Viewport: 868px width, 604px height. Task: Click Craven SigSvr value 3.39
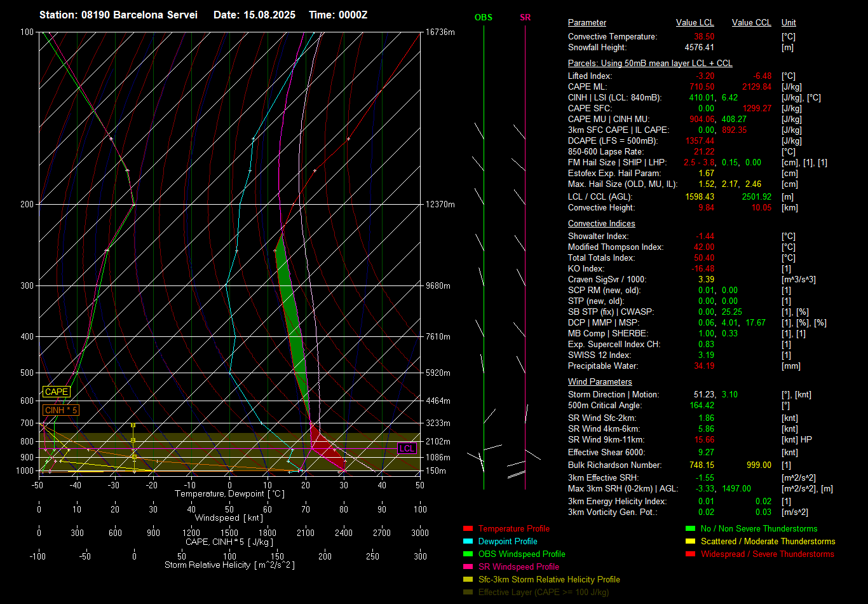706,279
